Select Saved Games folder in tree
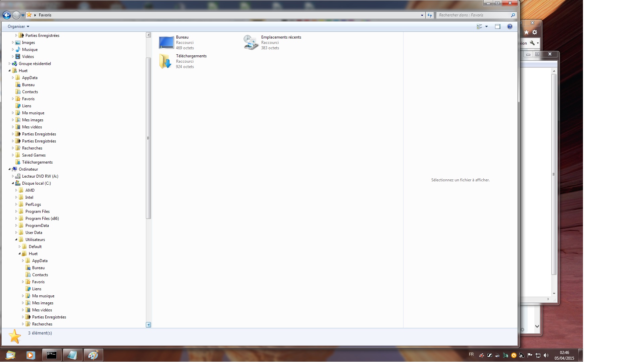 click(x=34, y=155)
